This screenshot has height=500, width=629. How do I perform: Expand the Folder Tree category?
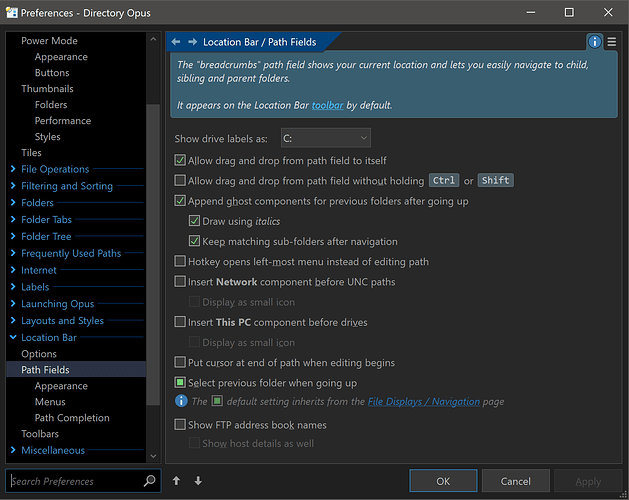tap(13, 236)
